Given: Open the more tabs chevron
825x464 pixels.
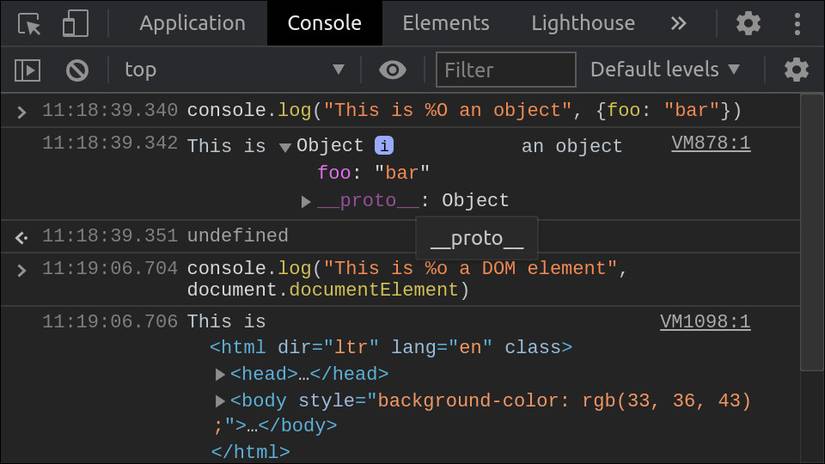Looking at the screenshot, I should point(679,23).
